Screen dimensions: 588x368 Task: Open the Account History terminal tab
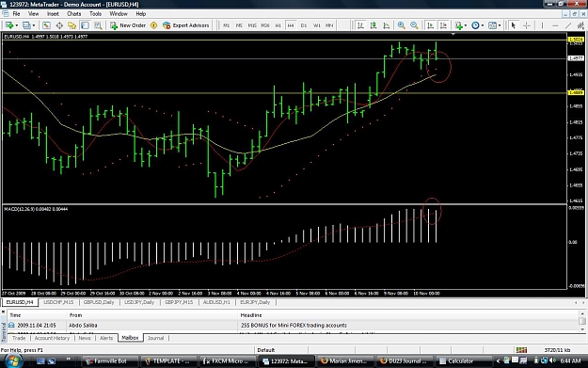click(52, 338)
